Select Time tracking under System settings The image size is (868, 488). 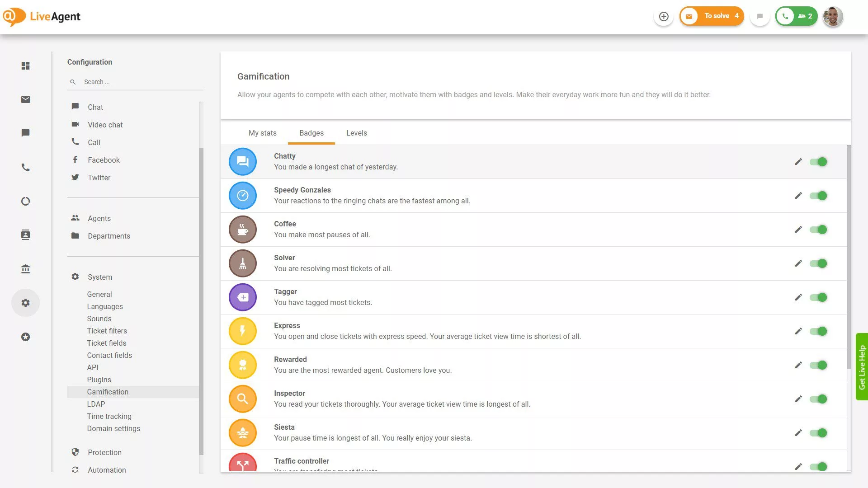pyautogui.click(x=109, y=416)
